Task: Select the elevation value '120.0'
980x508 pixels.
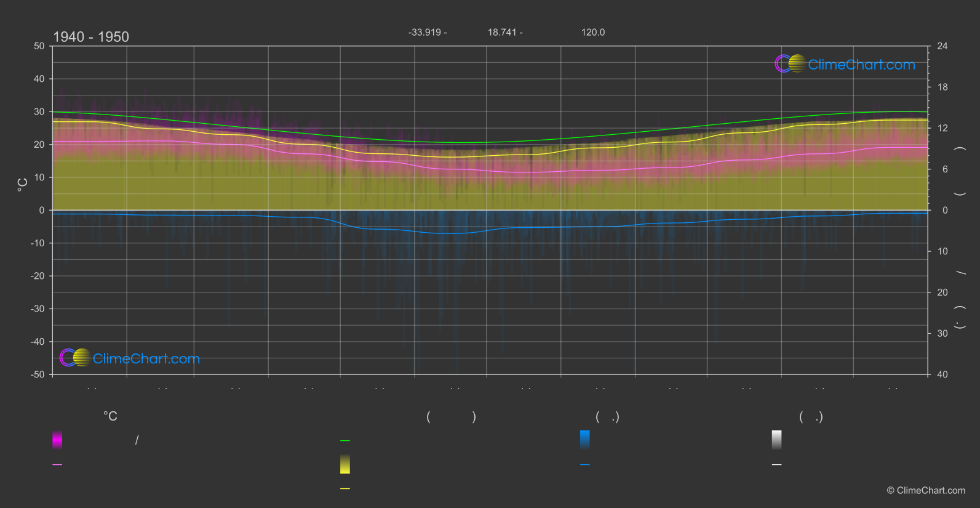Action: (x=593, y=32)
